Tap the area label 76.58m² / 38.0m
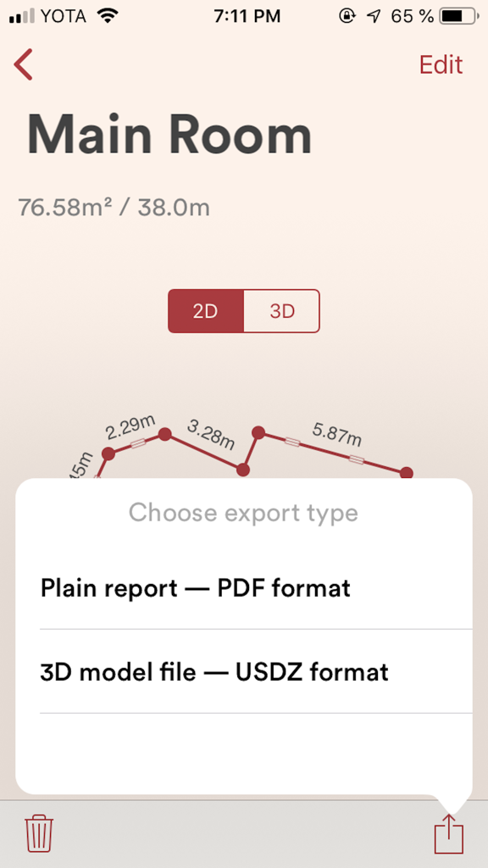 (117, 206)
